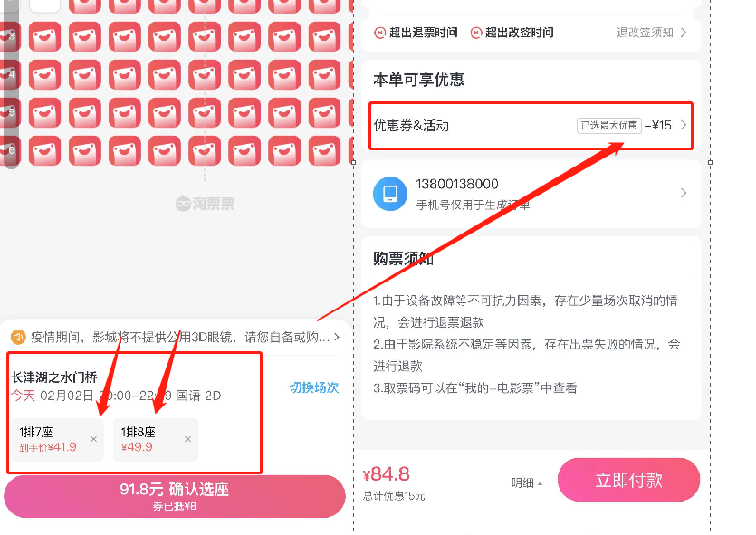Open phone number edit chevron

click(684, 193)
